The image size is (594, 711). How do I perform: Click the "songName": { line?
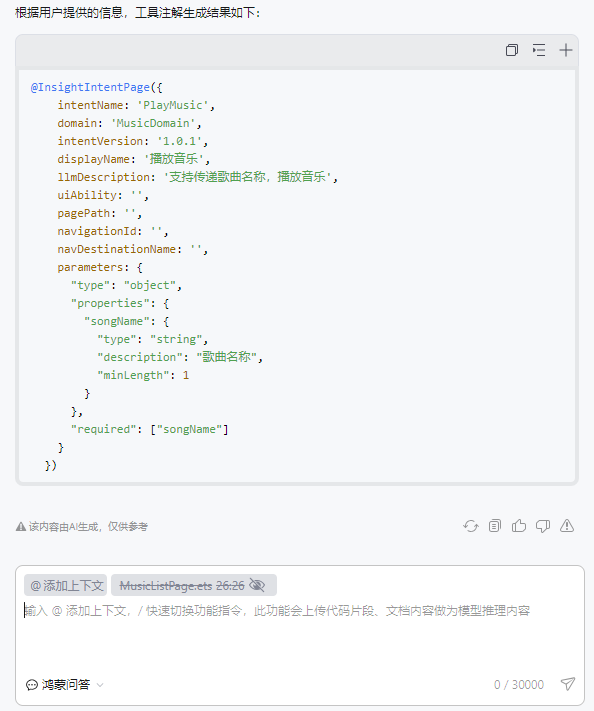point(127,321)
